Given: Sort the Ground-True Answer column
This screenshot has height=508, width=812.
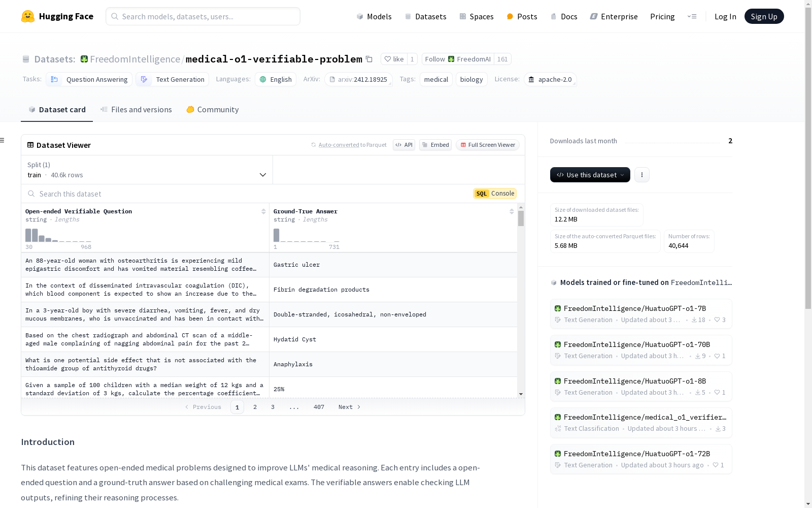Looking at the screenshot, I should point(512,211).
